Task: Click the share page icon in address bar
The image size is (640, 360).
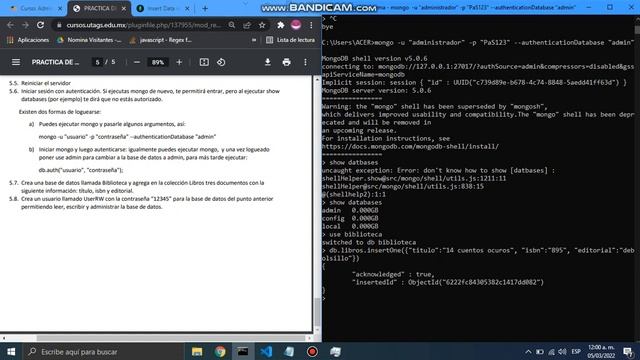Action: [x=247, y=25]
